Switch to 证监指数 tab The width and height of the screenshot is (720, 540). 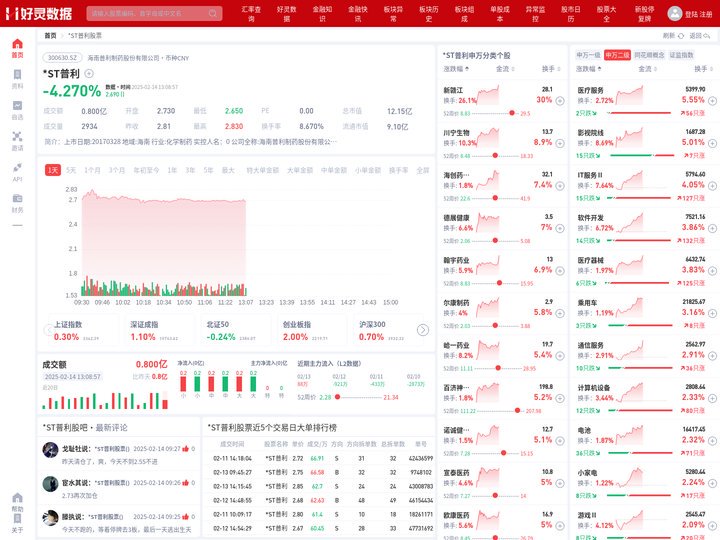click(681, 55)
